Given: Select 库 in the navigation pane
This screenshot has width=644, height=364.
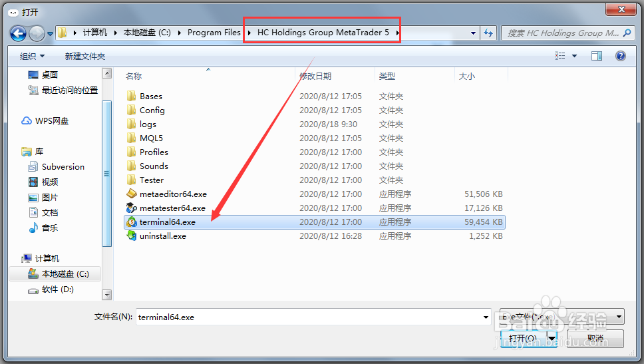Looking at the screenshot, I should pos(33,152).
